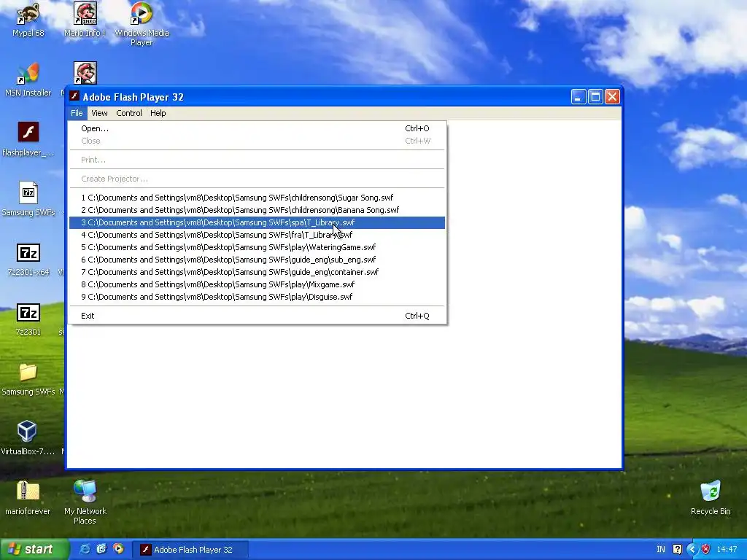
Task: Open recent file Disguise.swf
Action: coord(258,297)
